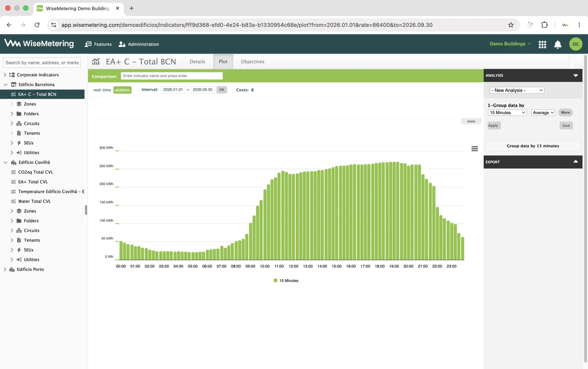Viewport: 588px width, 369px height.
Task: Select EA+ Total CVL indicator
Action: click(33, 182)
